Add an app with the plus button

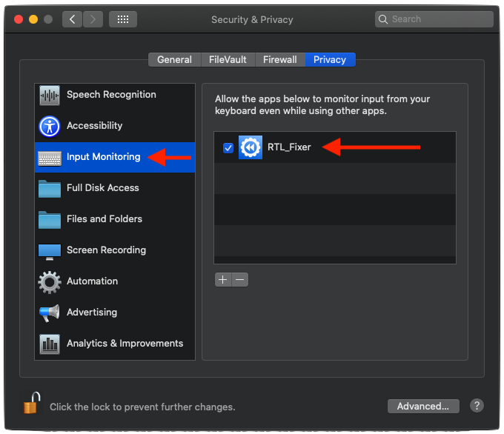[223, 279]
